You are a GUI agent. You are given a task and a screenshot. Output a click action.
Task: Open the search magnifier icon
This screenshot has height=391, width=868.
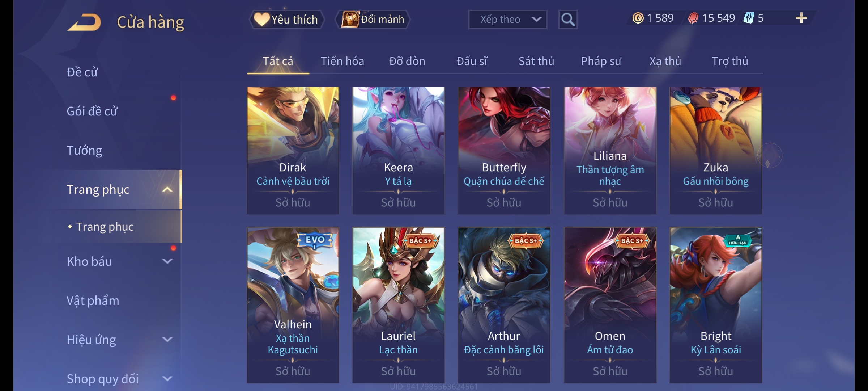(x=568, y=20)
